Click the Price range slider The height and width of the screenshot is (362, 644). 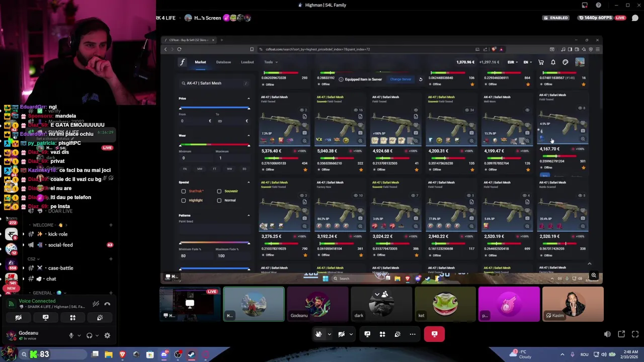[x=214, y=108]
